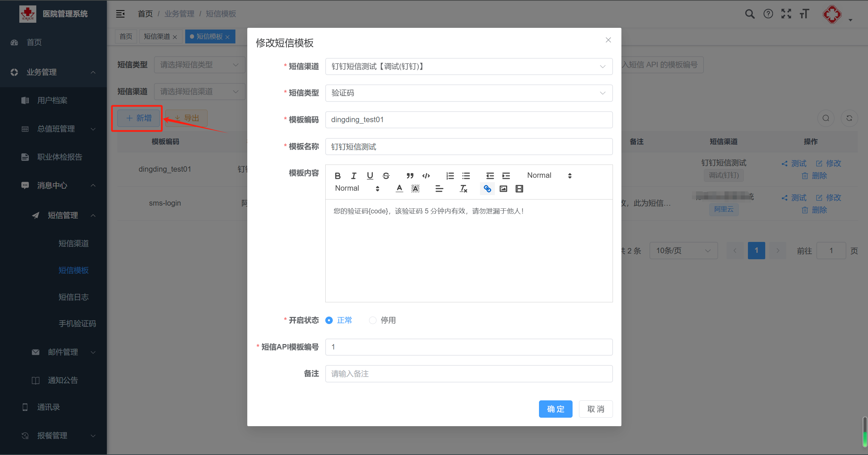Insert a video via film icon
The width and height of the screenshot is (868, 455).
pos(519,189)
